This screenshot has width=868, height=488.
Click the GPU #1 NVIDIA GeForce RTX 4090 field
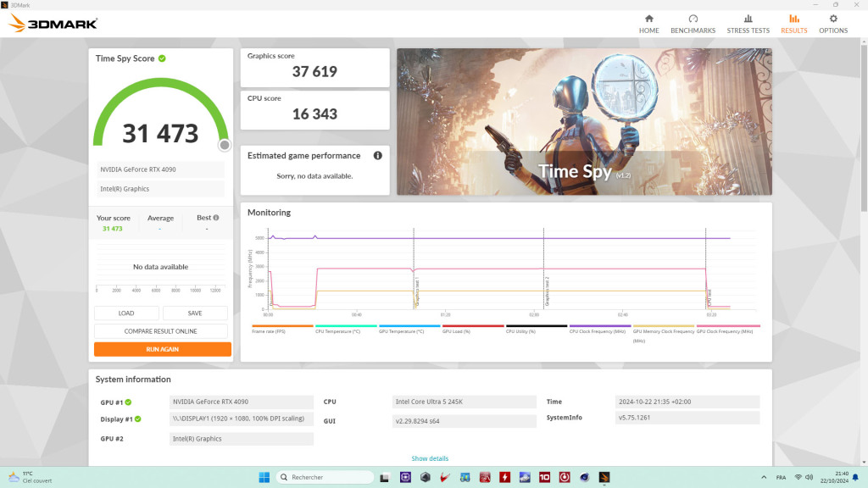[x=242, y=402]
